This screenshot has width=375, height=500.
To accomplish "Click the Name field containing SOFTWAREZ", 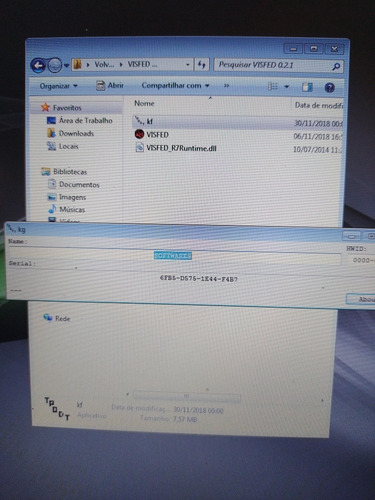I will (175, 256).
